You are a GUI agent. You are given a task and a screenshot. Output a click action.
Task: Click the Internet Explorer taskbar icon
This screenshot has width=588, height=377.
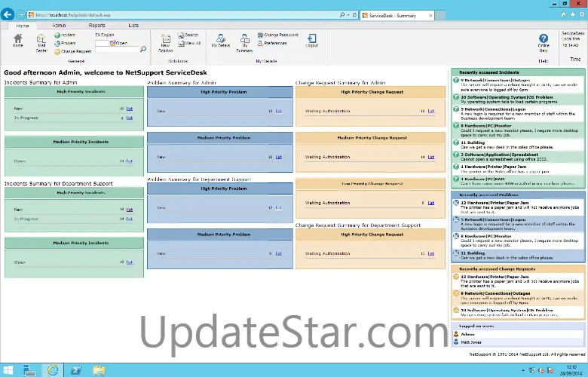(53, 370)
